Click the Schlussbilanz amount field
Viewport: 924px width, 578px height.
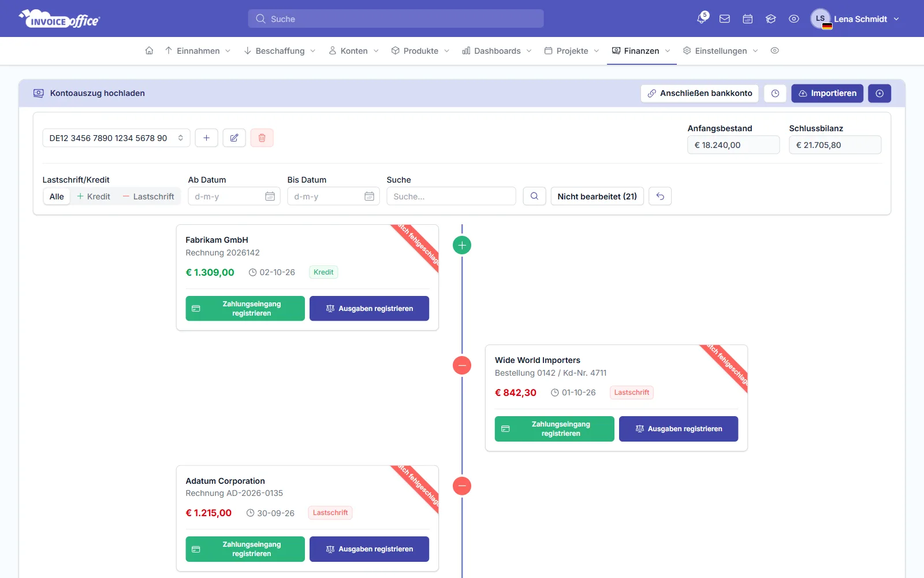[x=835, y=144]
